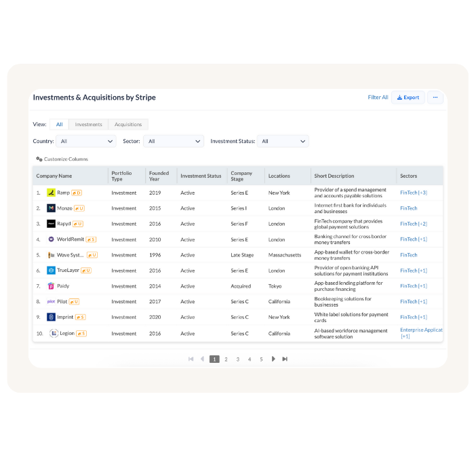Click the WorldRemit company logo icon
Viewport: 476px width, 451px height.
click(x=51, y=239)
